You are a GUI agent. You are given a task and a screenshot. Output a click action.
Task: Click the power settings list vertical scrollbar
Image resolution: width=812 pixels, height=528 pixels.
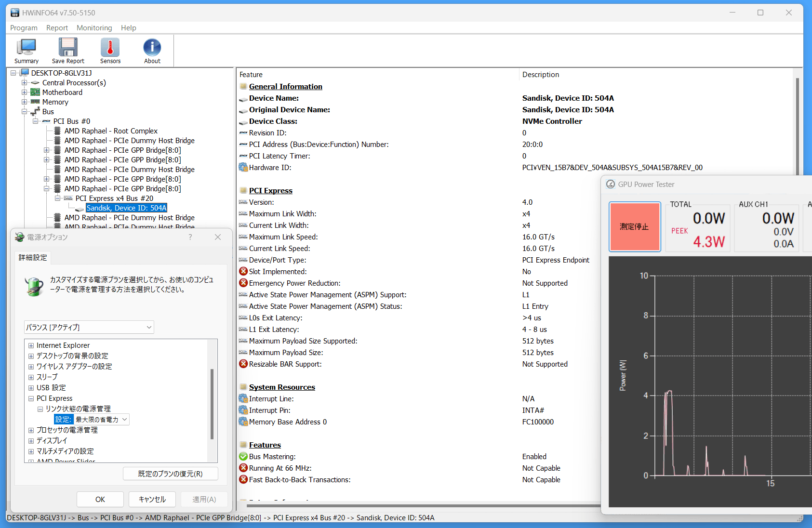point(212,404)
